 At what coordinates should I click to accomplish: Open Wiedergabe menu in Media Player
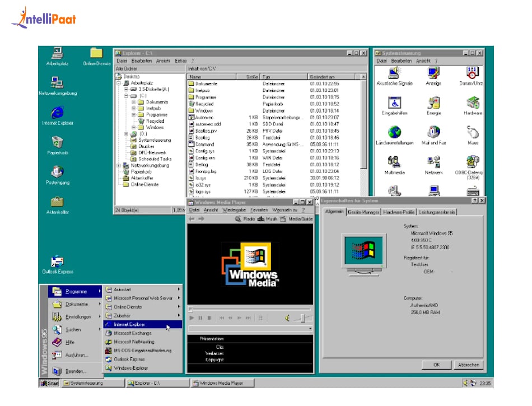click(234, 210)
